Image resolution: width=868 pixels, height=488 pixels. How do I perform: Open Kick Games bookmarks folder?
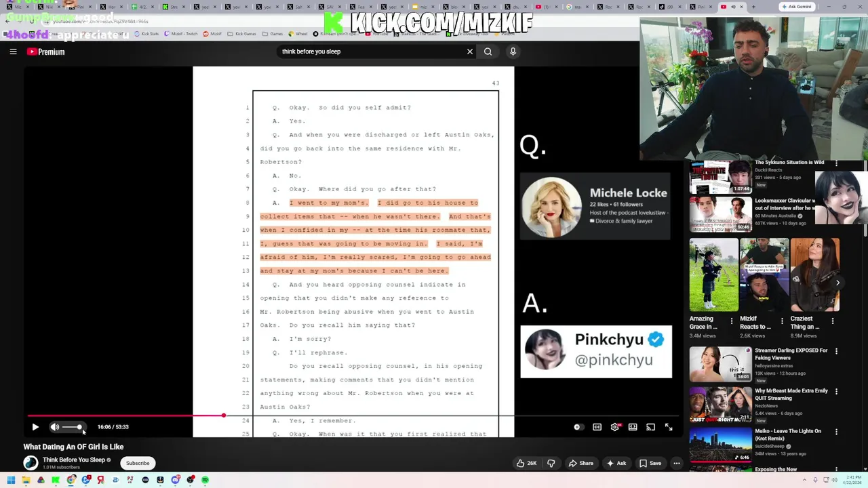(242, 33)
